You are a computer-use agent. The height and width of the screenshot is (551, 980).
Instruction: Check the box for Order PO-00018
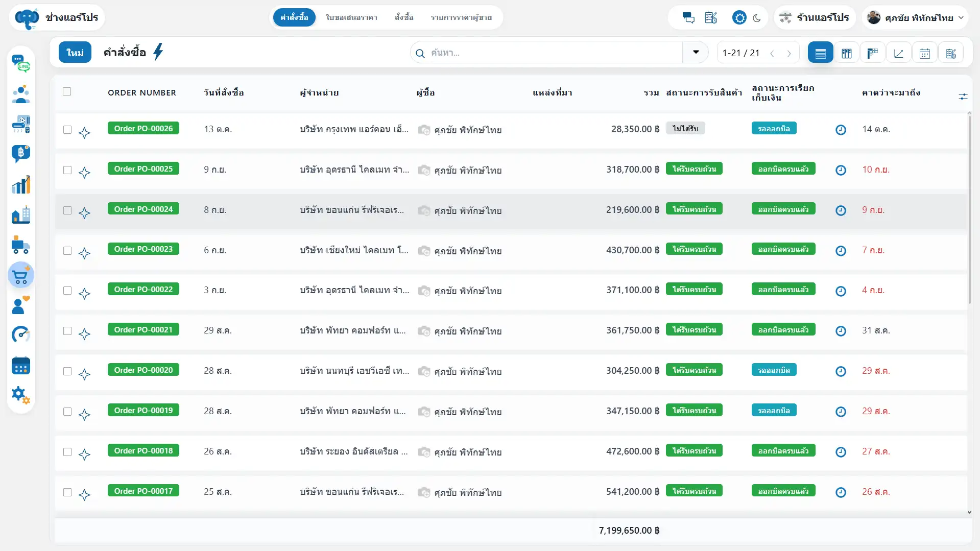[67, 452]
